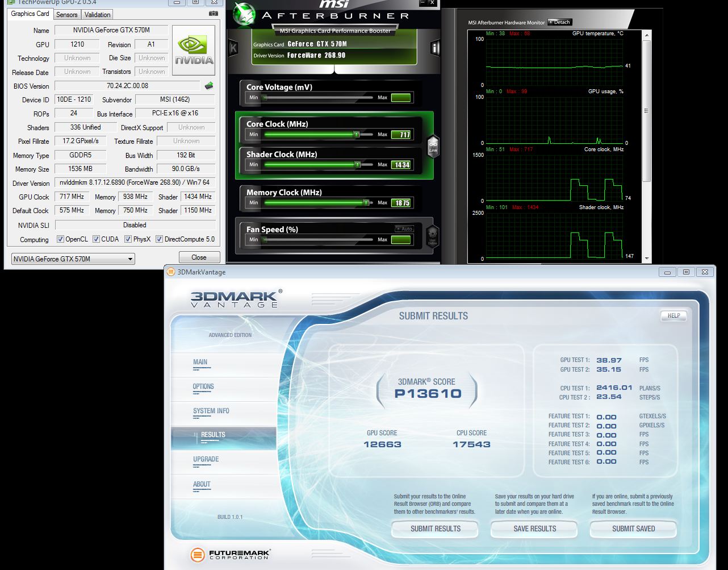The width and height of the screenshot is (728, 570).
Task: Toggle the DirectCompute 5.0 checkbox
Action: (159, 239)
